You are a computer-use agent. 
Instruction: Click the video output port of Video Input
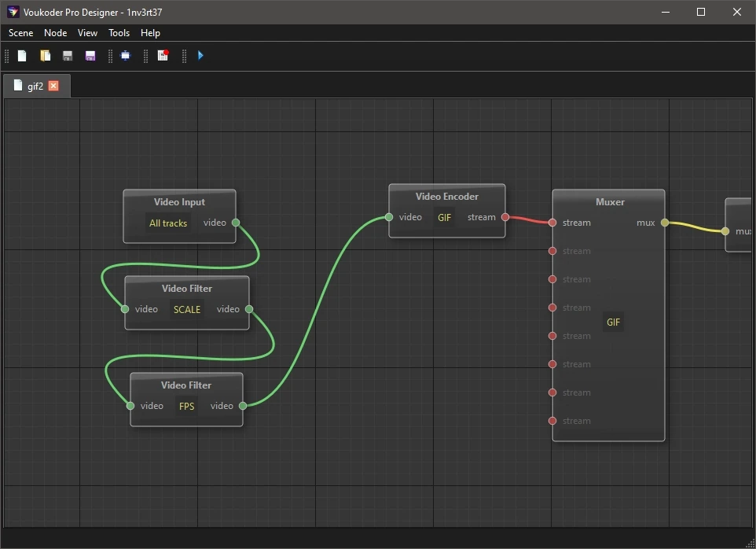(236, 223)
